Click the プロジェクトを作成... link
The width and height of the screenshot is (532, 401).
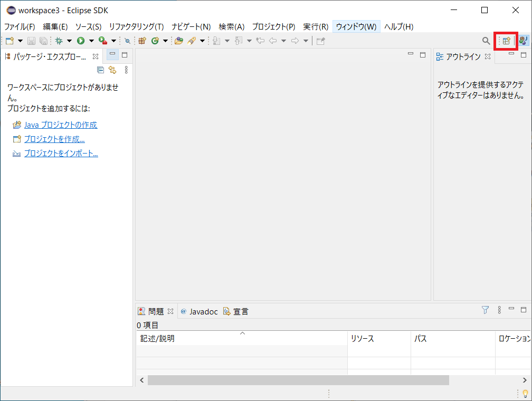coord(55,139)
